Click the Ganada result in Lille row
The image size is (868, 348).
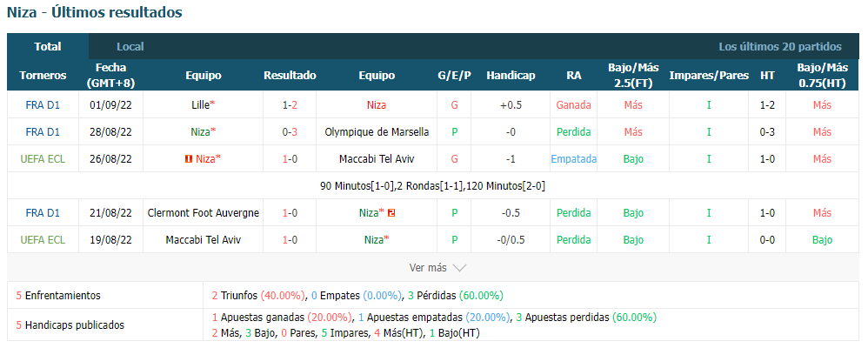(x=573, y=104)
